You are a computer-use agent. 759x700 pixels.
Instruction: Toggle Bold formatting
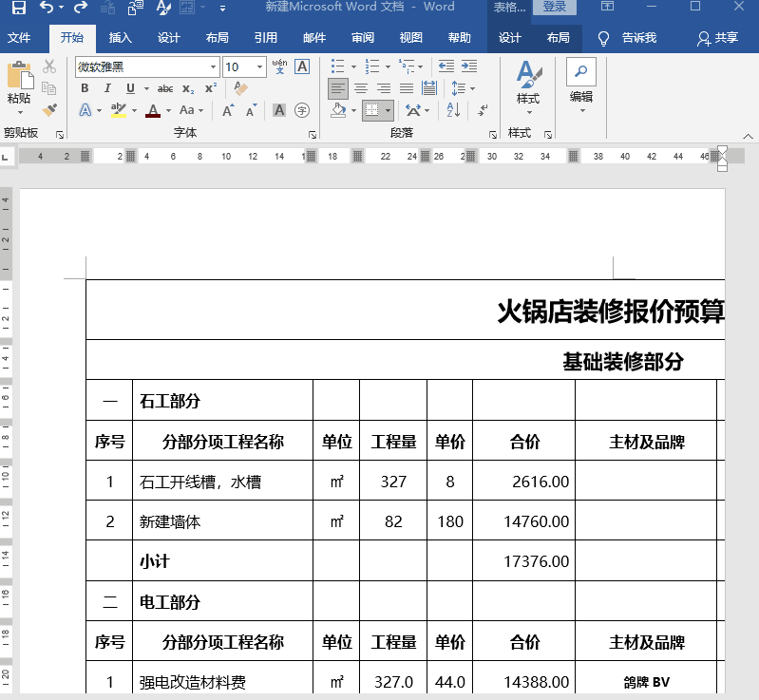(85, 88)
